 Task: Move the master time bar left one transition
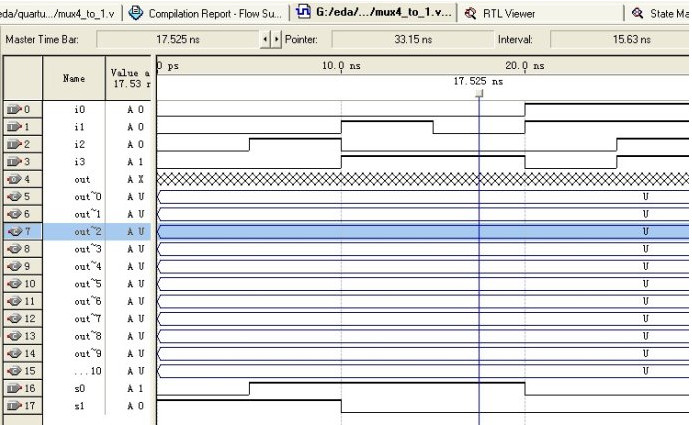[265, 39]
